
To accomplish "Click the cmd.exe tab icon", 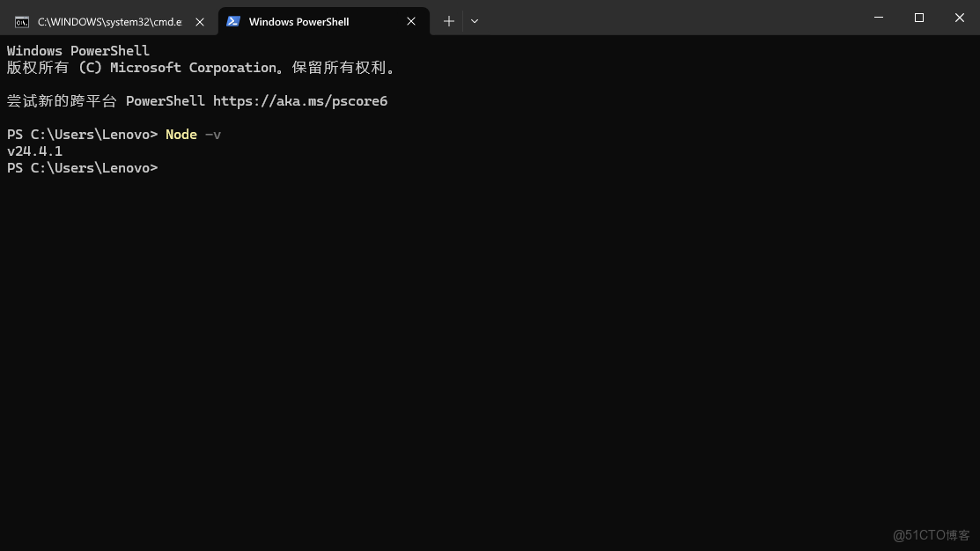I will click(x=22, y=21).
